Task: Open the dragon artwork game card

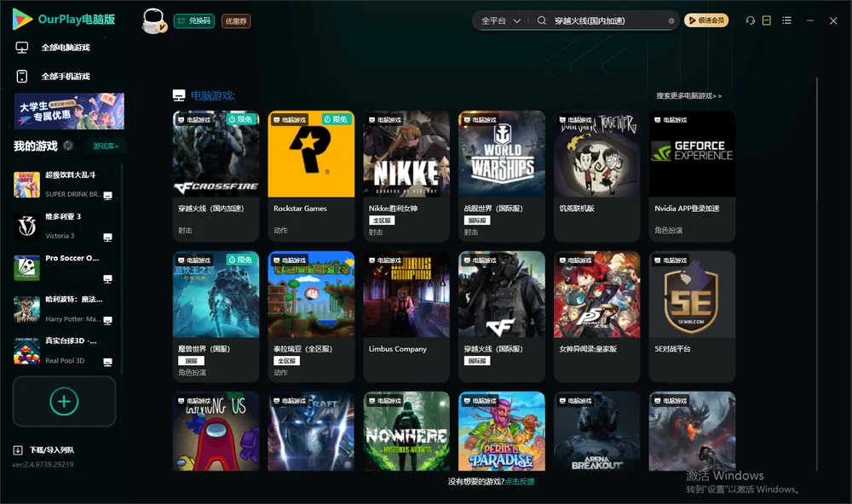Action: coord(692,432)
